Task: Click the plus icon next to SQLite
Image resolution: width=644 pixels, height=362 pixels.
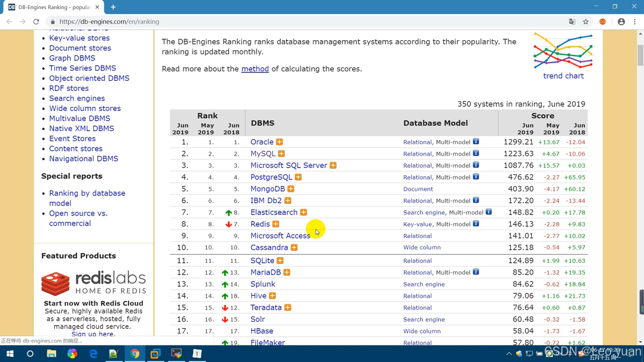Action: [x=280, y=261]
